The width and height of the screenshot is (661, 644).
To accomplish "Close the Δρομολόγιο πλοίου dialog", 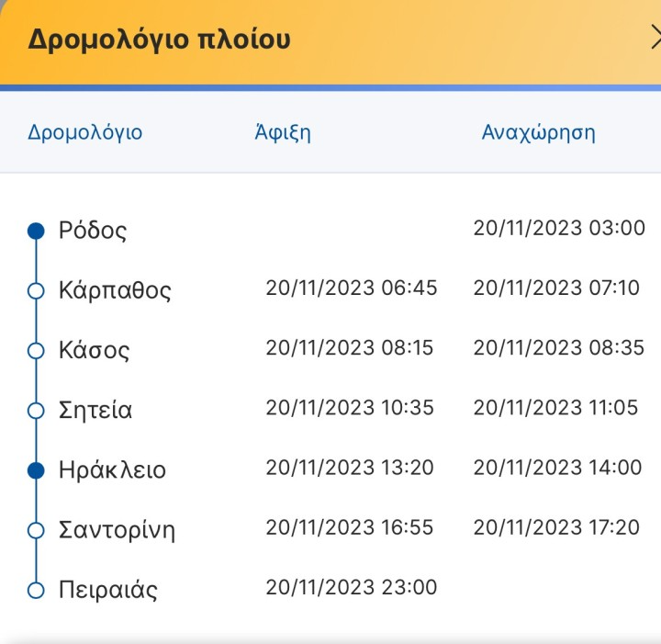I will [655, 39].
